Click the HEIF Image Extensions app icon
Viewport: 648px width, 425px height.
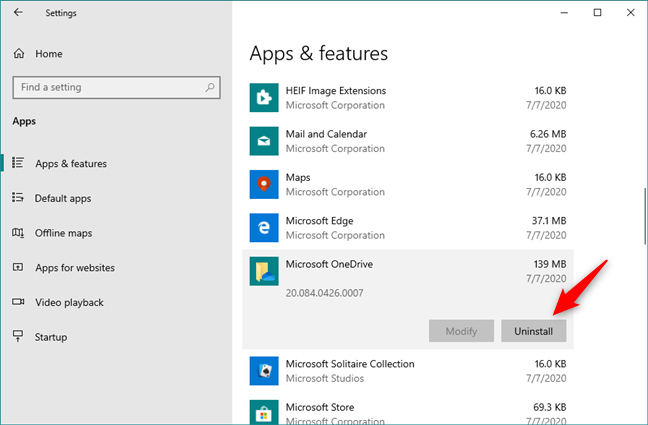(264, 98)
